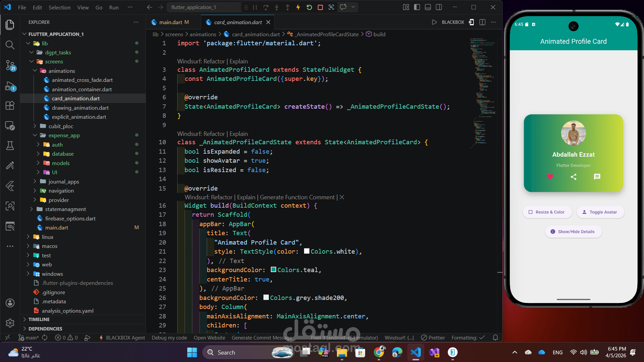The height and width of the screenshot is (362, 644).
Task: Open the command center search box flutter_application_1
Action: pyautogui.click(x=205, y=7)
